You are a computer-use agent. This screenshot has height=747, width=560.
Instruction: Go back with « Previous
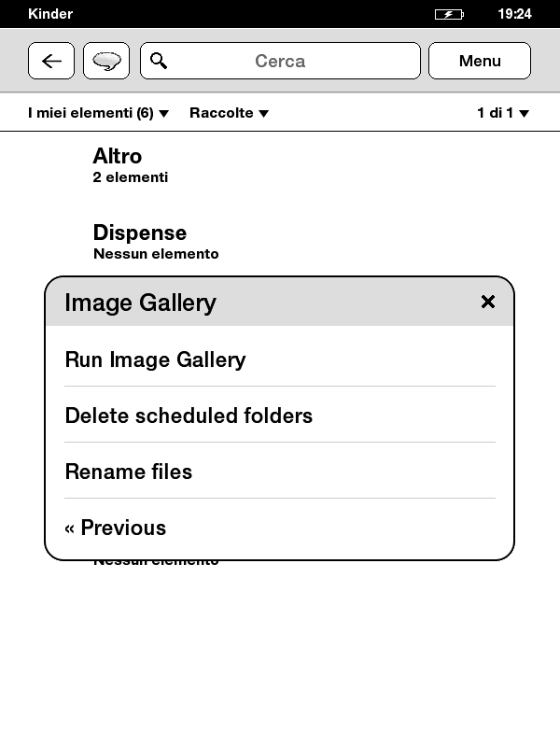pos(116,528)
